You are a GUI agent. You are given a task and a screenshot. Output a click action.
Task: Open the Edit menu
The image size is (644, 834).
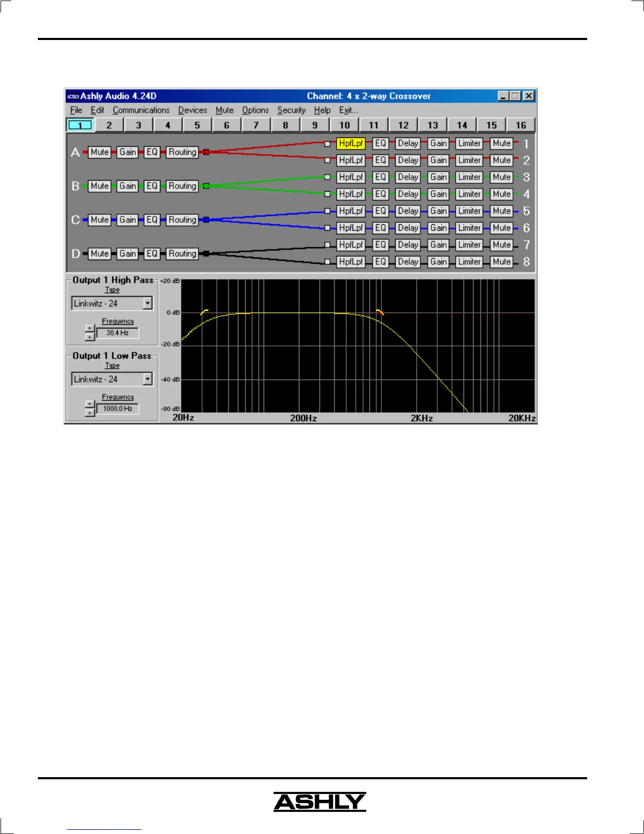[x=97, y=110]
